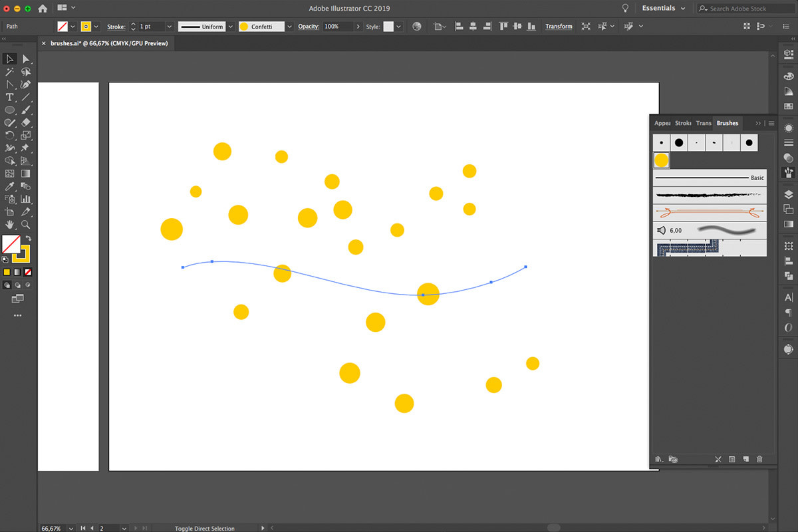This screenshot has width=798, height=532.
Task: Open the Essentials workspace menu
Action: tap(658, 8)
